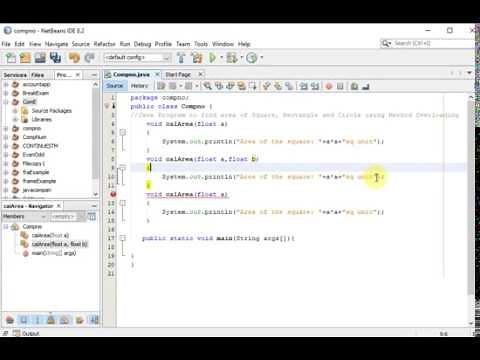Viewport: 480px width, 360px height.
Task: Click the Comment editor toolbar icon
Action: pyautogui.click(x=354, y=86)
